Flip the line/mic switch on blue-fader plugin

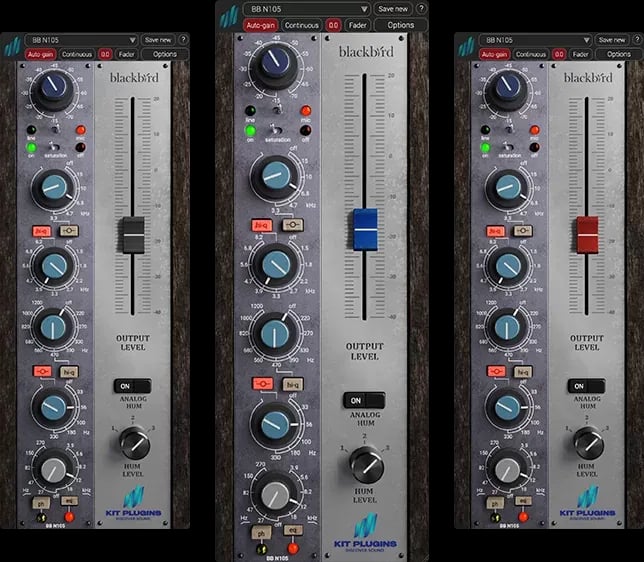pyautogui.click(x=278, y=110)
